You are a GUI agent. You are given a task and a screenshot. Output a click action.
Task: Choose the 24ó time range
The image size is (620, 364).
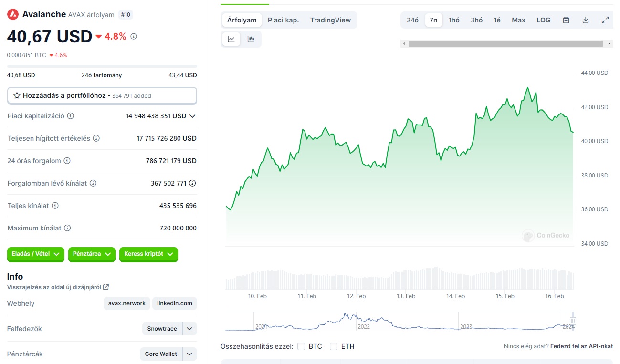(x=413, y=20)
